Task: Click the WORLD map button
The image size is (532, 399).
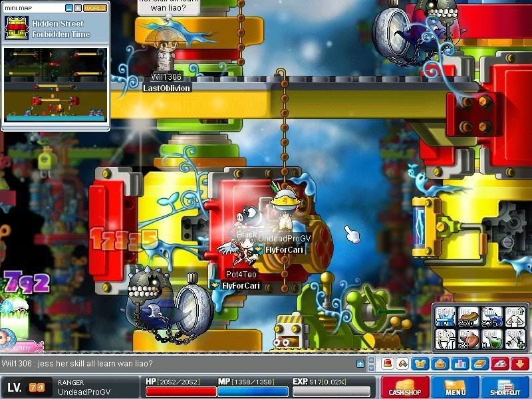Action: [x=94, y=8]
